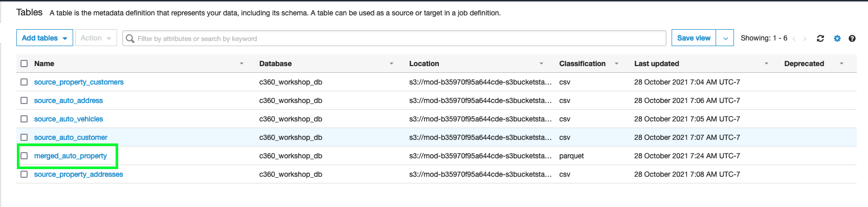Open source_property_customers table link

[x=79, y=82]
